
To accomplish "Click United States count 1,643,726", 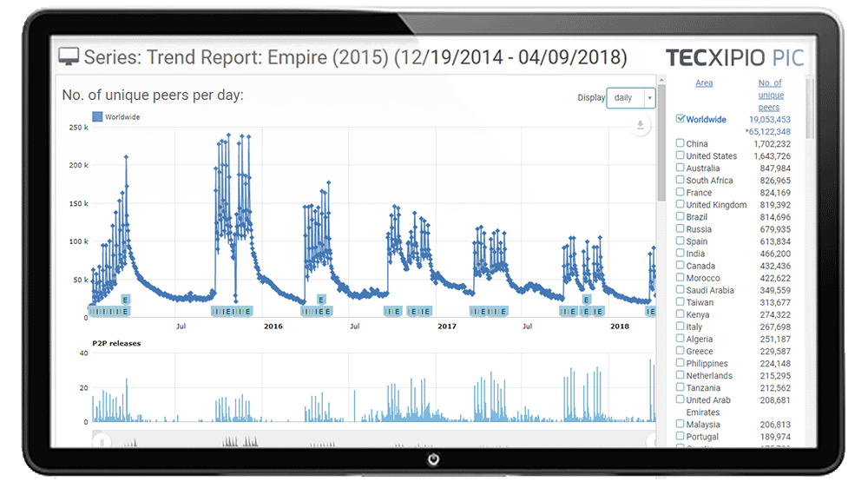I will [x=773, y=156].
